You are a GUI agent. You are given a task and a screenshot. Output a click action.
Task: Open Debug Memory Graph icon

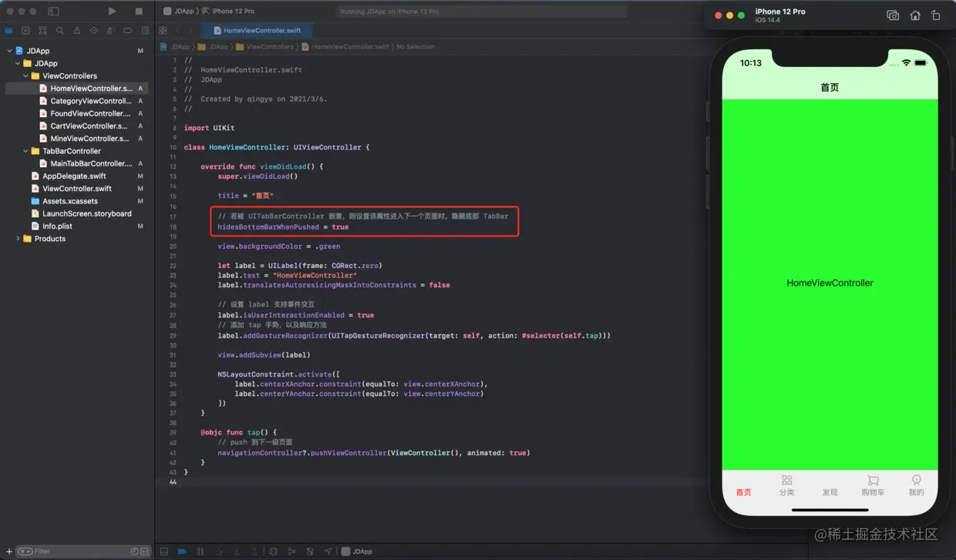pos(291,552)
